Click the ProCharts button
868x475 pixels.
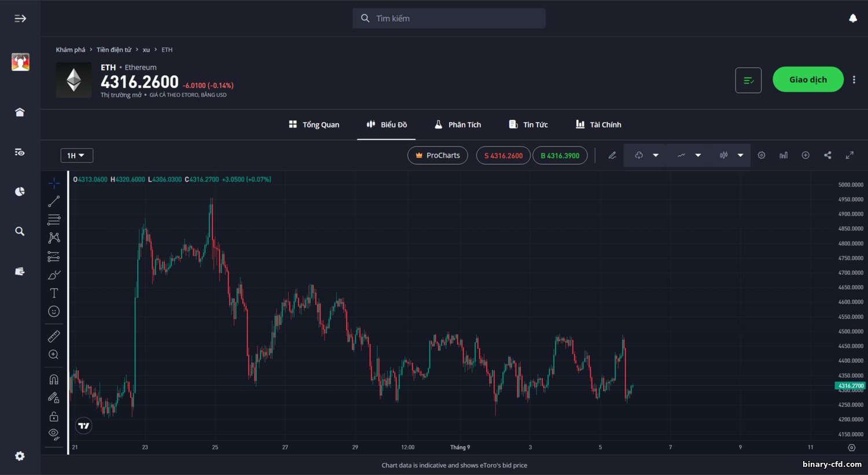tap(437, 155)
